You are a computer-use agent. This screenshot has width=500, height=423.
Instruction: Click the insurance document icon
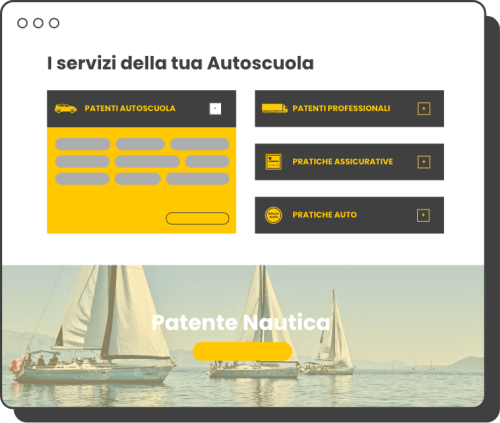pyautogui.click(x=273, y=162)
